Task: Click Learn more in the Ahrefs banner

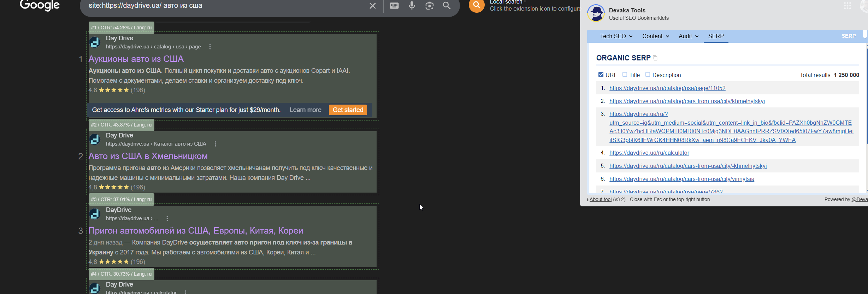Action: 306,110
